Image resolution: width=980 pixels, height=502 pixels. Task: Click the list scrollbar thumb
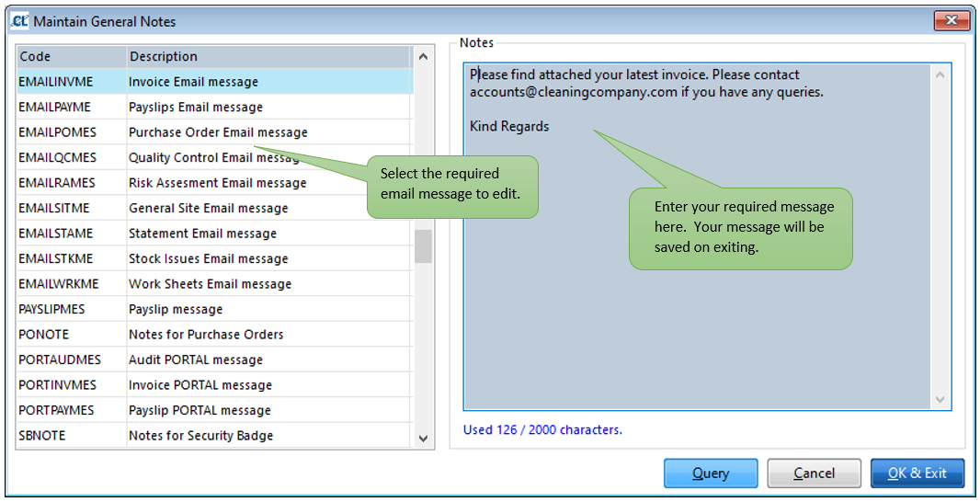coord(423,246)
